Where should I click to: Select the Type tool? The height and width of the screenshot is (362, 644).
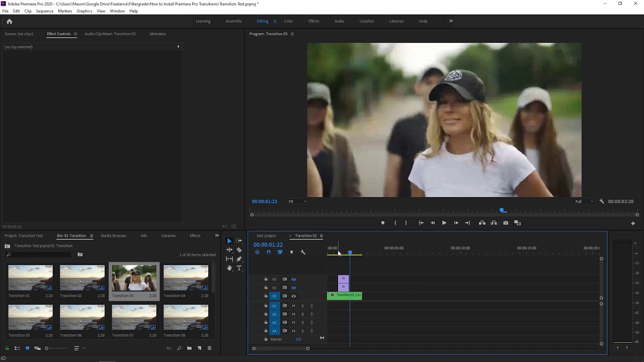coord(239,268)
